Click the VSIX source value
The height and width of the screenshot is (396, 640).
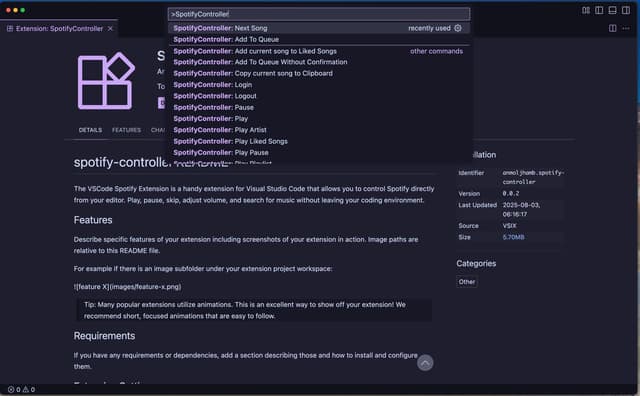tap(509, 226)
